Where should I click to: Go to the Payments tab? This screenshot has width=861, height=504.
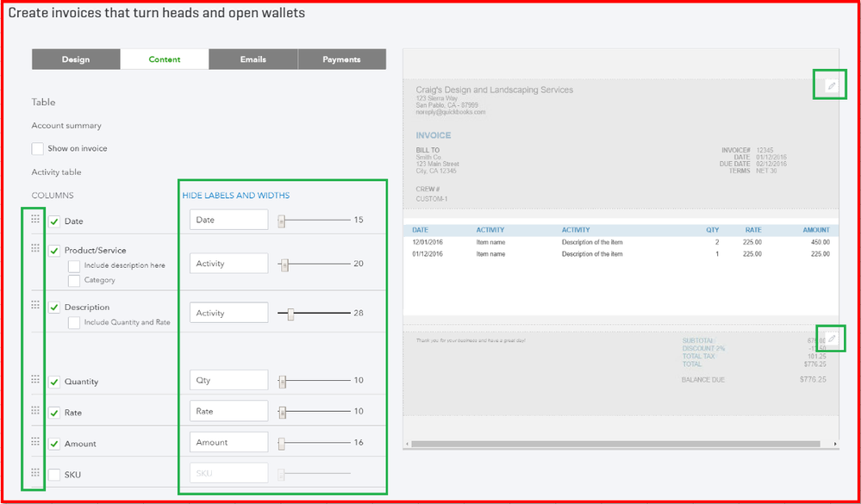(341, 59)
